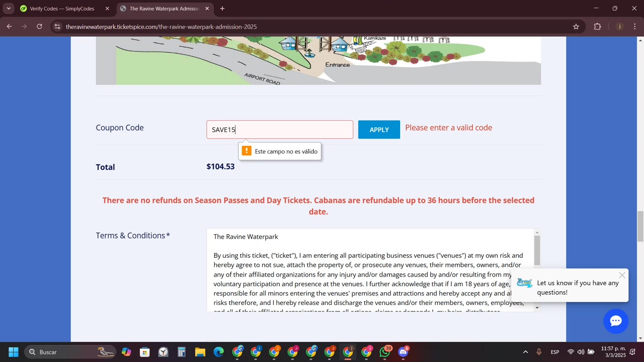Dismiss the chat message popup
The height and width of the screenshot is (362, 644).
click(622, 275)
